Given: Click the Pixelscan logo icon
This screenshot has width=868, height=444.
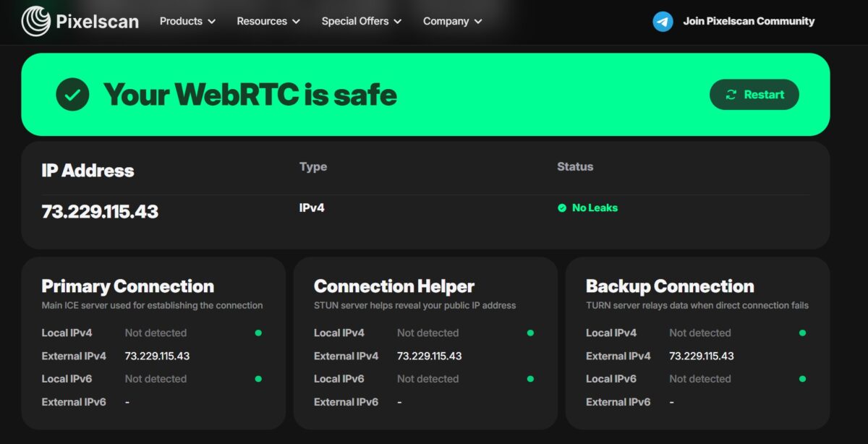Looking at the screenshot, I should coord(35,21).
